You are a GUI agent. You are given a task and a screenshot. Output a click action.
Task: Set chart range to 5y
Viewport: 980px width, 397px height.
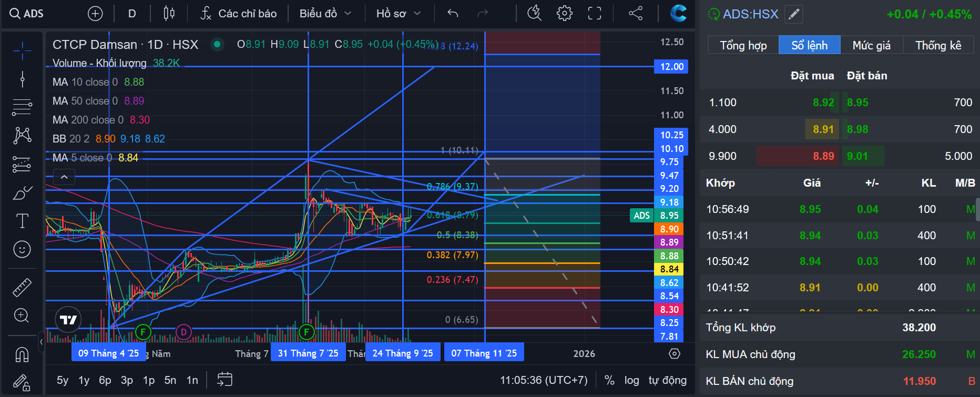pyautogui.click(x=63, y=380)
